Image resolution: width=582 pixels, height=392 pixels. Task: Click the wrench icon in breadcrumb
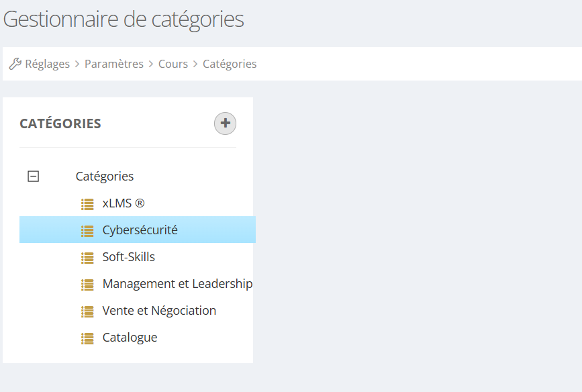(15, 64)
